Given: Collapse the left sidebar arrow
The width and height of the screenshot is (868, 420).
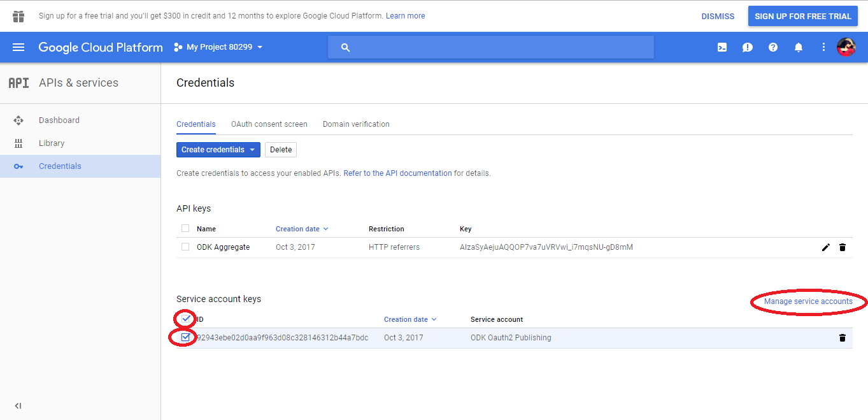Looking at the screenshot, I should [x=18, y=406].
